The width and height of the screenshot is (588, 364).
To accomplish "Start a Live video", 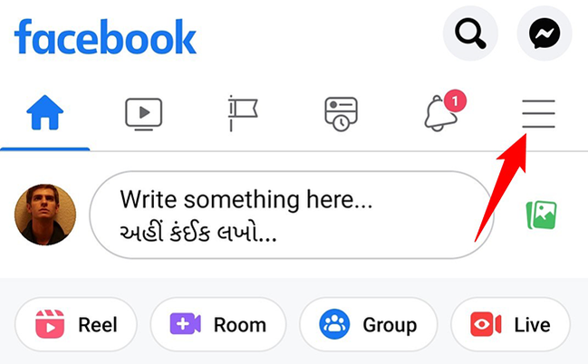I will [511, 324].
